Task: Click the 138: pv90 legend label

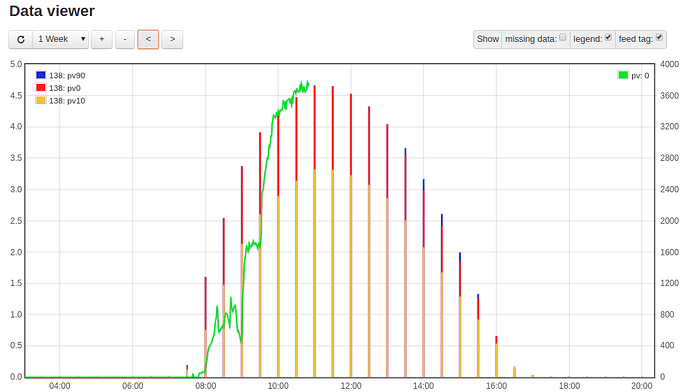Action: pos(67,76)
